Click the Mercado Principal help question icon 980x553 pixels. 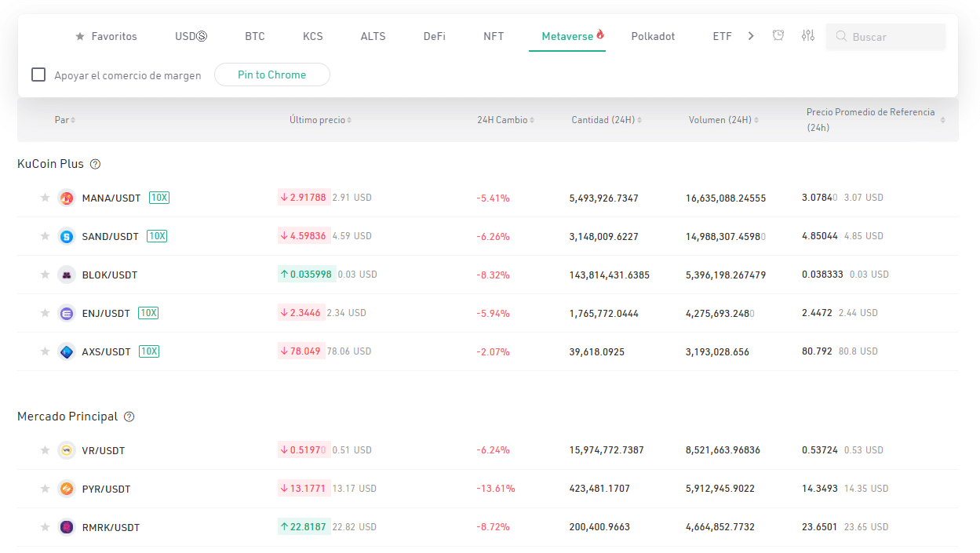click(x=129, y=417)
